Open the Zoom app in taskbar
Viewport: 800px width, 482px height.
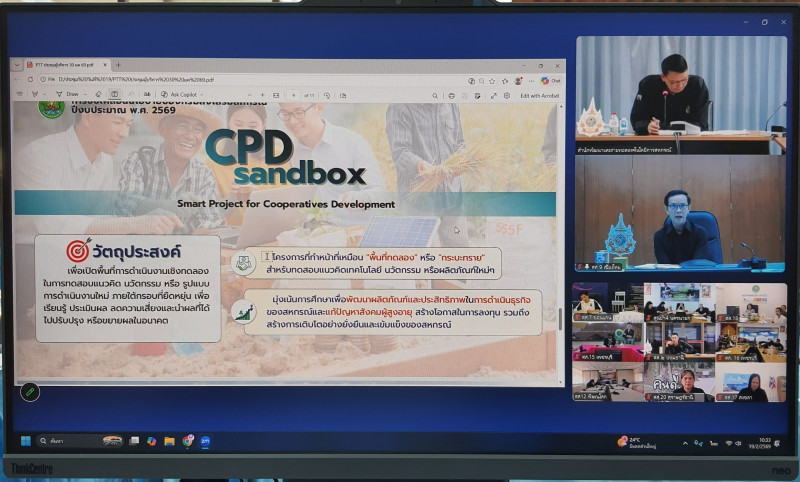coord(204,441)
